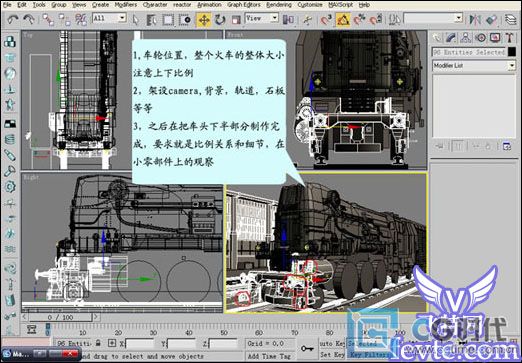Select the Rotate tool
Screen dimensions: 522x363
pos(220,20)
